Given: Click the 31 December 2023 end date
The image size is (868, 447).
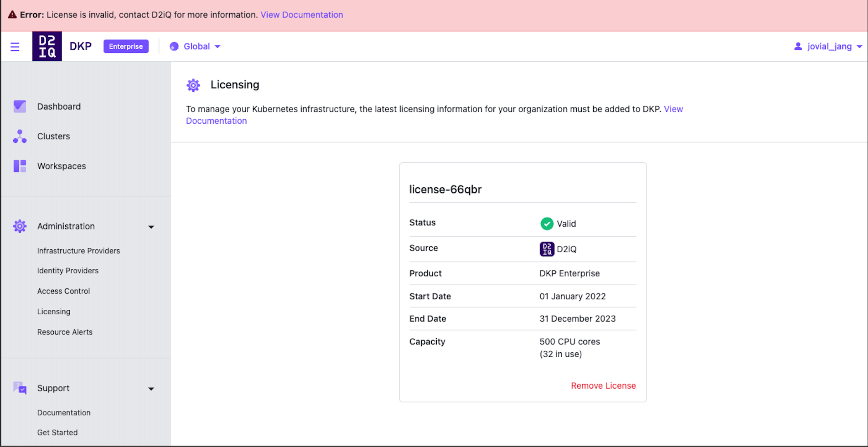Looking at the screenshot, I should click(577, 318).
